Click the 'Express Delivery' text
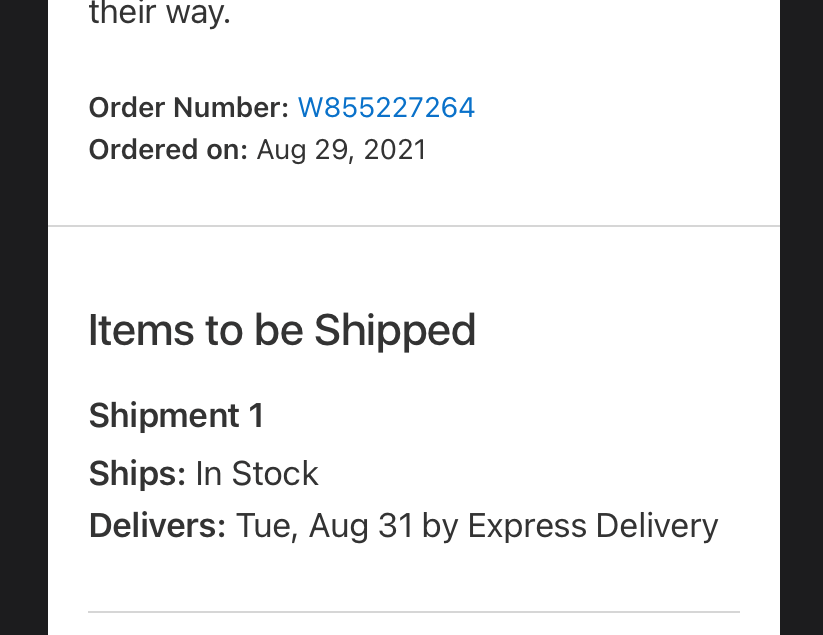Viewport: 823px width, 635px height. (x=593, y=526)
